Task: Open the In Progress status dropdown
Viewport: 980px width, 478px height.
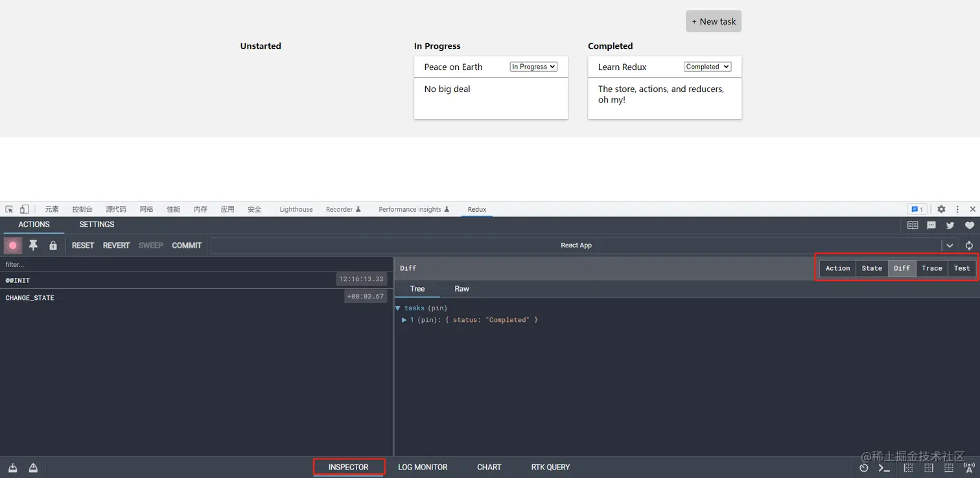Action: (x=533, y=67)
